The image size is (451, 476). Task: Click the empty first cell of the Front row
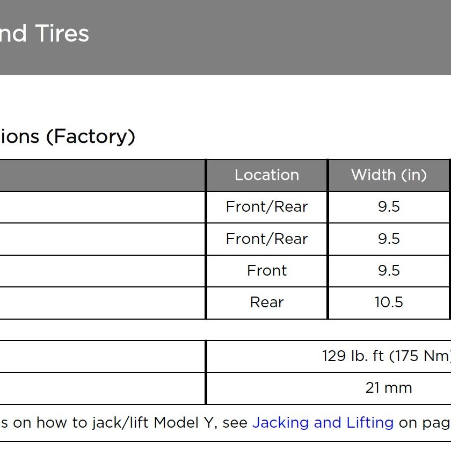pyautogui.click(x=102, y=271)
